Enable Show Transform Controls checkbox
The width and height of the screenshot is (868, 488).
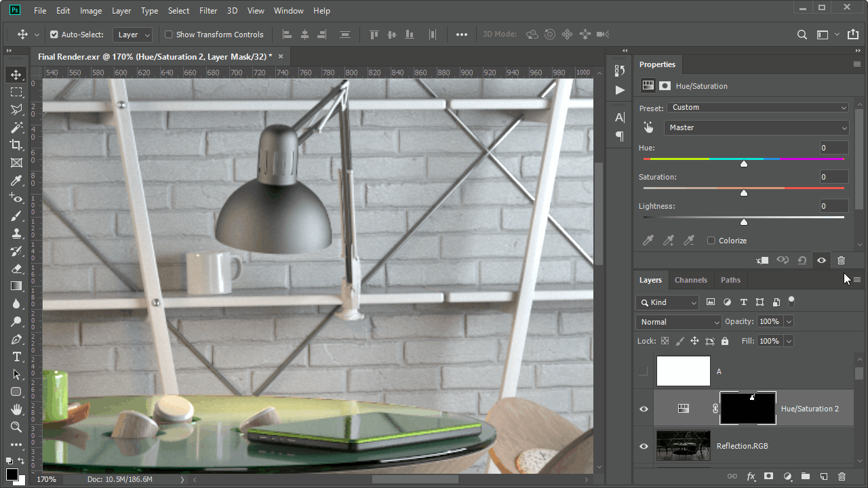(x=169, y=35)
